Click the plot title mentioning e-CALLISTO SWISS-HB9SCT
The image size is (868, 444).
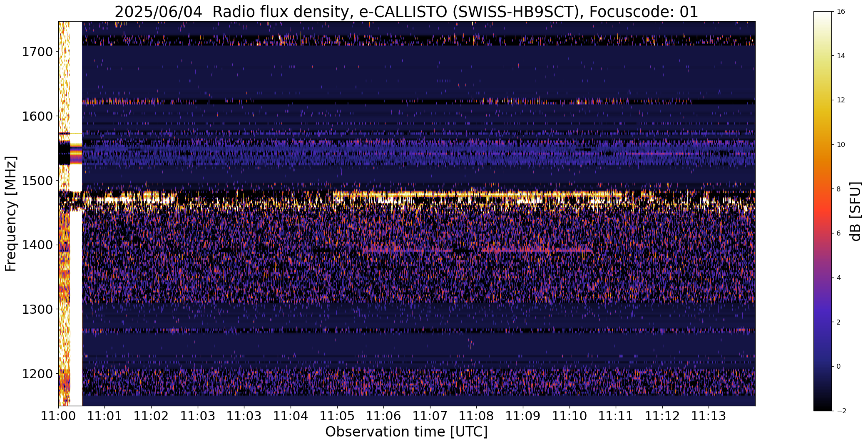(406, 12)
